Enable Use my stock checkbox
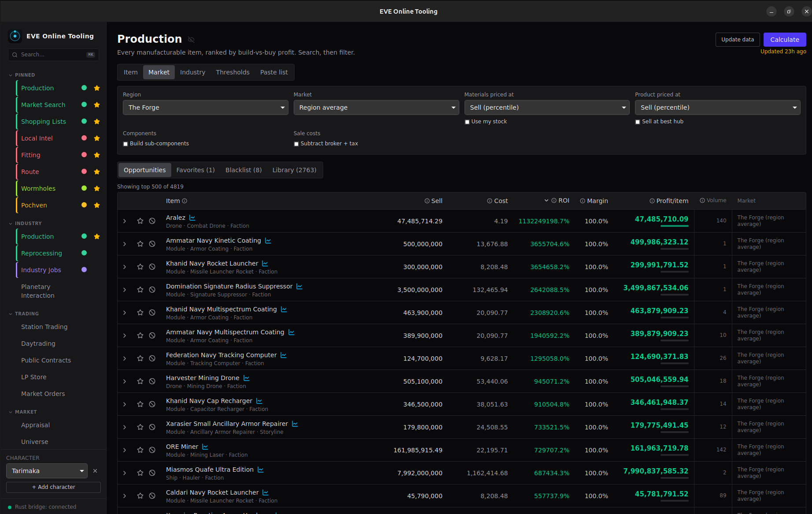Screen dimensions: 812x514 (467, 122)
